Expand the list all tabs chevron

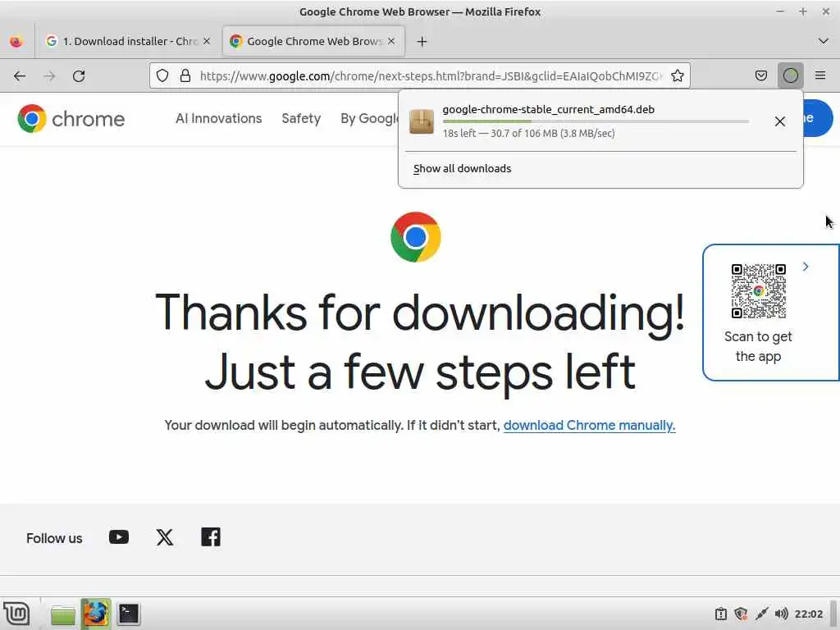tap(824, 41)
